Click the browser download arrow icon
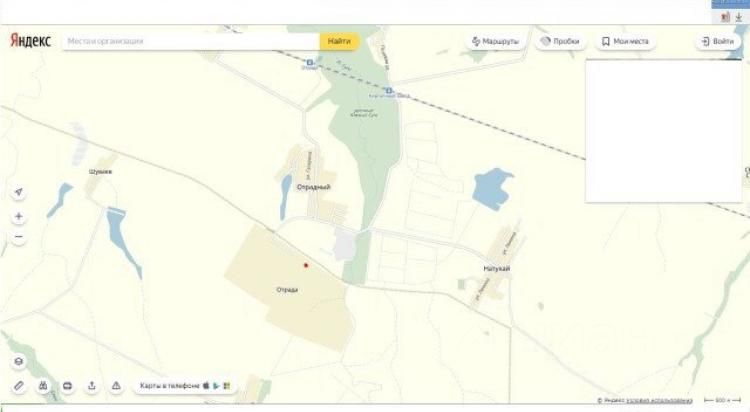 tap(739, 17)
